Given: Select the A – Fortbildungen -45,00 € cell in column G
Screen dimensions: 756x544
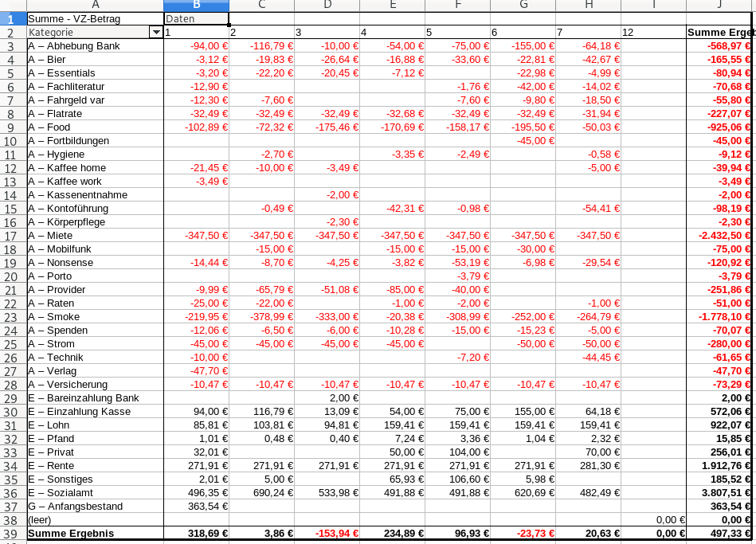Looking at the screenshot, I should (x=523, y=141).
